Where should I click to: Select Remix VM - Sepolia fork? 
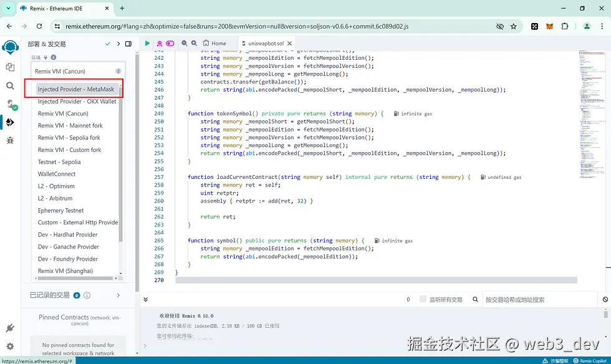pyautogui.click(x=69, y=138)
